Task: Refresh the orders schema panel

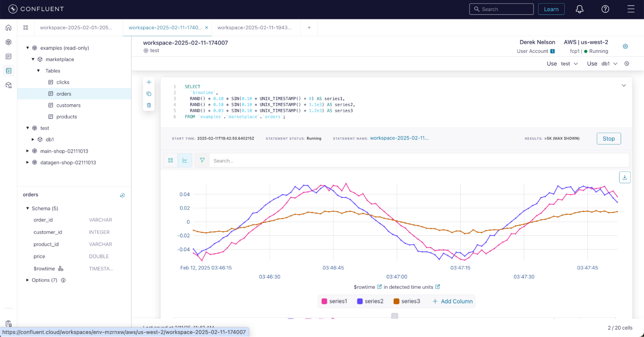Action: coord(122,195)
